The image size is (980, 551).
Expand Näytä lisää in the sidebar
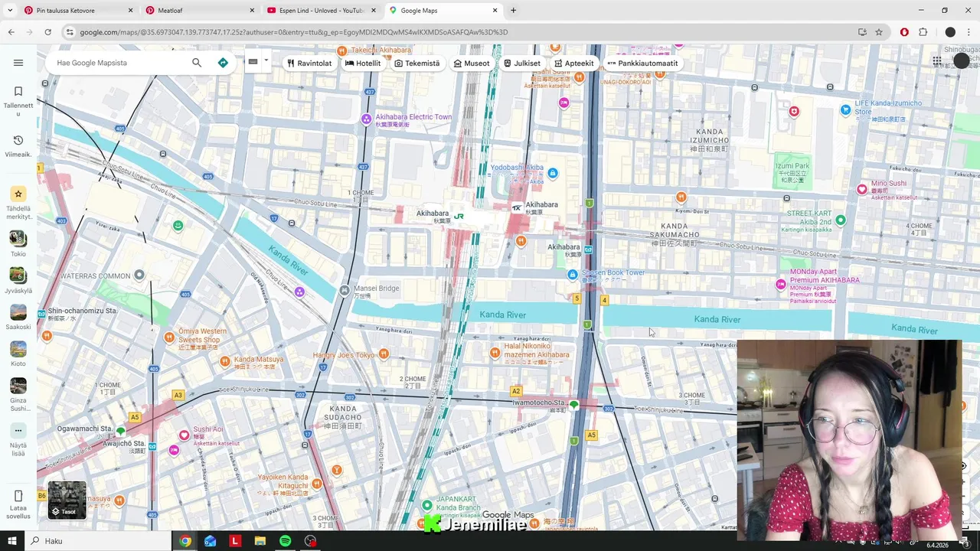18,440
